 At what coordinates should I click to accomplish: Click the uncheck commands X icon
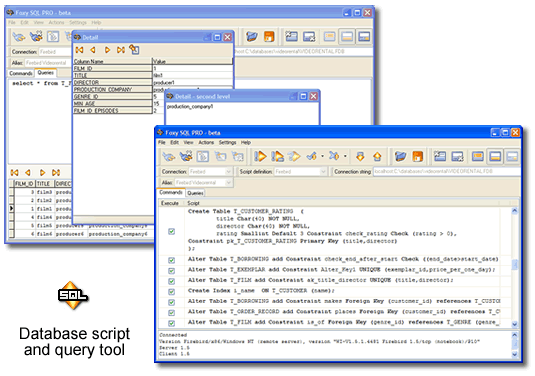tap(334, 157)
